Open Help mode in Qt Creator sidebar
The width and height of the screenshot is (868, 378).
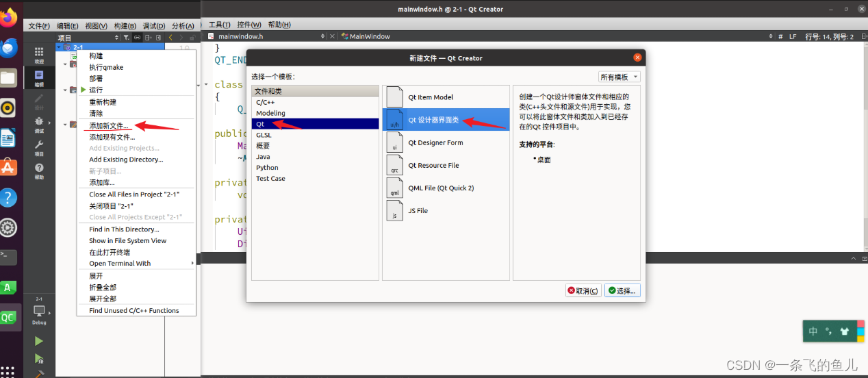pyautogui.click(x=39, y=171)
